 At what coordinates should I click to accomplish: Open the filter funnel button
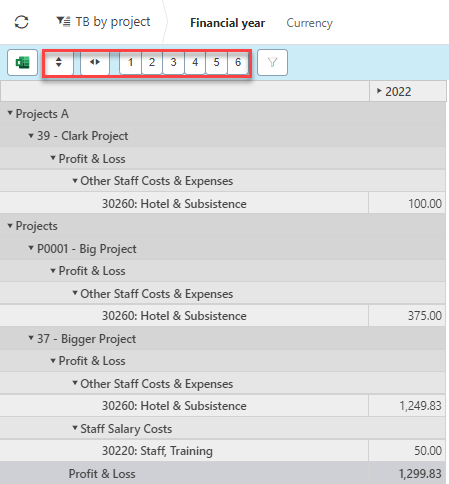pyautogui.click(x=272, y=62)
